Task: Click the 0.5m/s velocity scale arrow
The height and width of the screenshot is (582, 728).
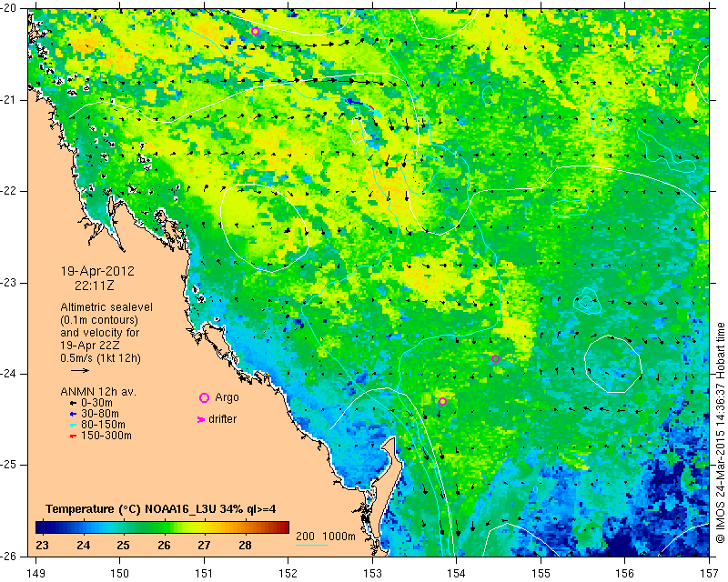Action: pyautogui.click(x=80, y=370)
